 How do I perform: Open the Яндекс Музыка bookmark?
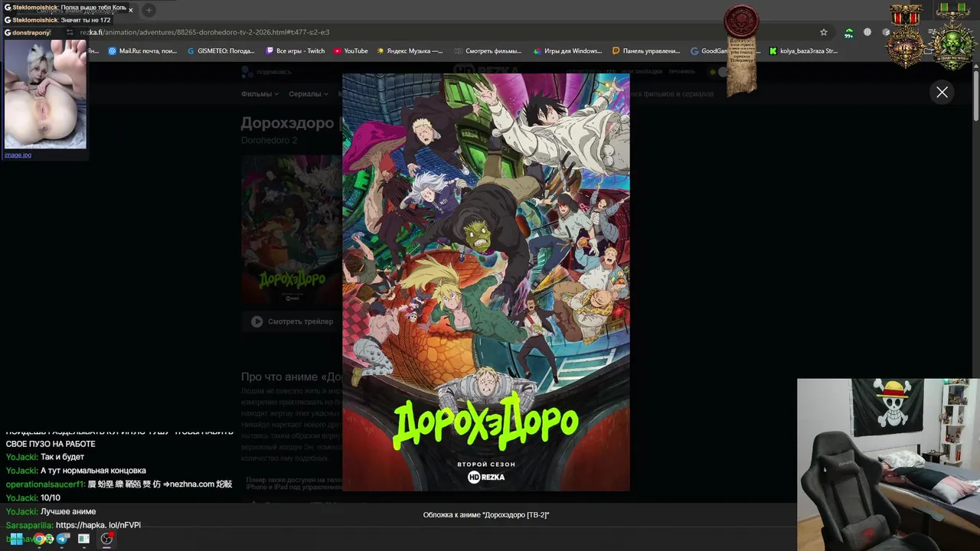tap(409, 51)
